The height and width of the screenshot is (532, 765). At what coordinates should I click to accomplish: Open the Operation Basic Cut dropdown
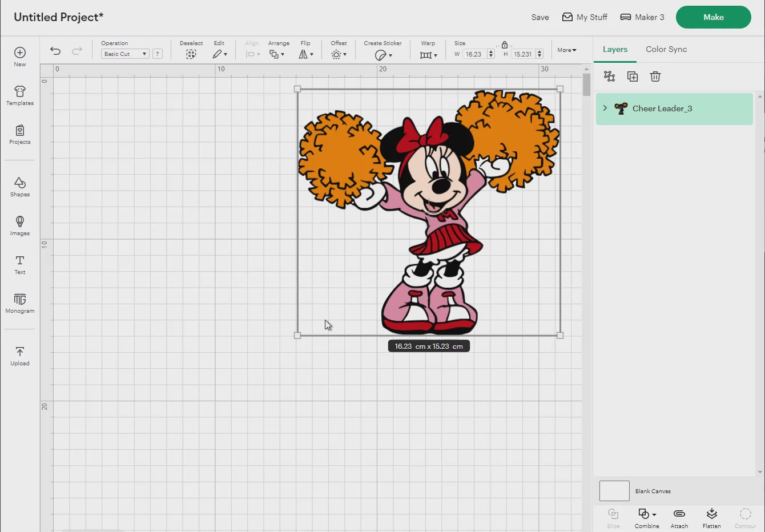point(125,54)
